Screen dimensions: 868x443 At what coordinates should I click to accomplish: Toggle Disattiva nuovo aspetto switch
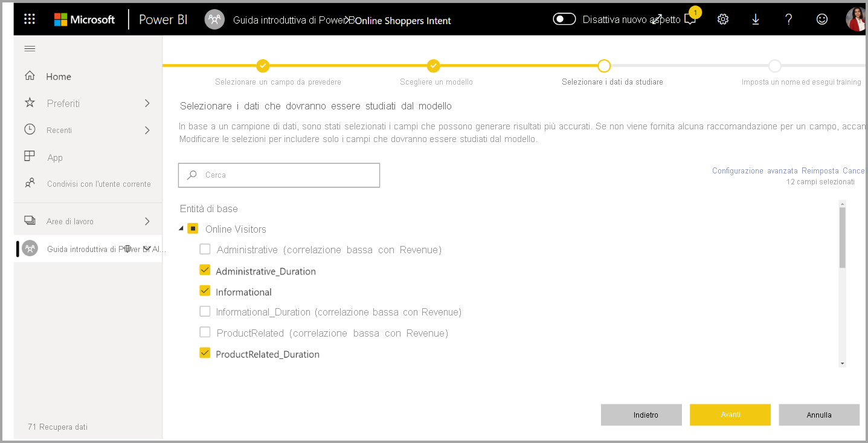click(564, 19)
